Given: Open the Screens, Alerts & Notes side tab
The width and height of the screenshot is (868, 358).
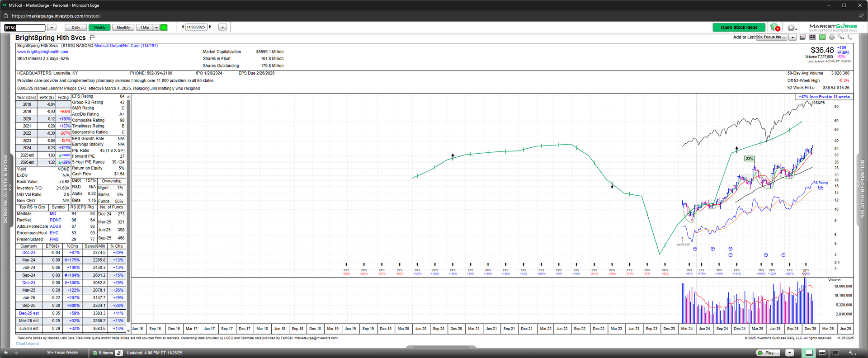Looking at the screenshot, I should pos(5,189).
